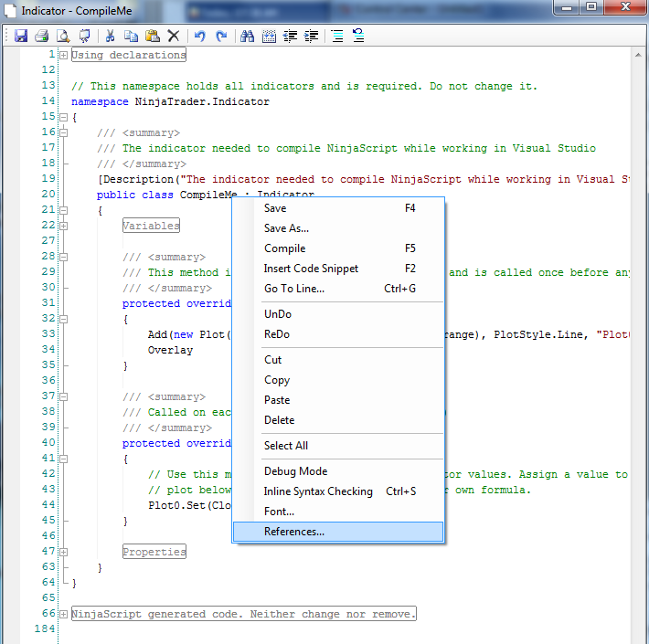Click the 'CompileMe' class name on line 20

(x=208, y=195)
